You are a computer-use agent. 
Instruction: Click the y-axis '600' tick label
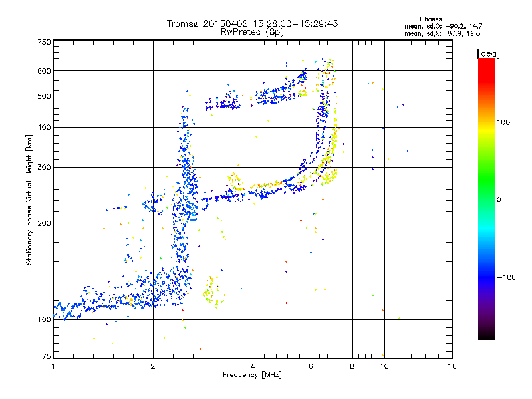click(44, 71)
